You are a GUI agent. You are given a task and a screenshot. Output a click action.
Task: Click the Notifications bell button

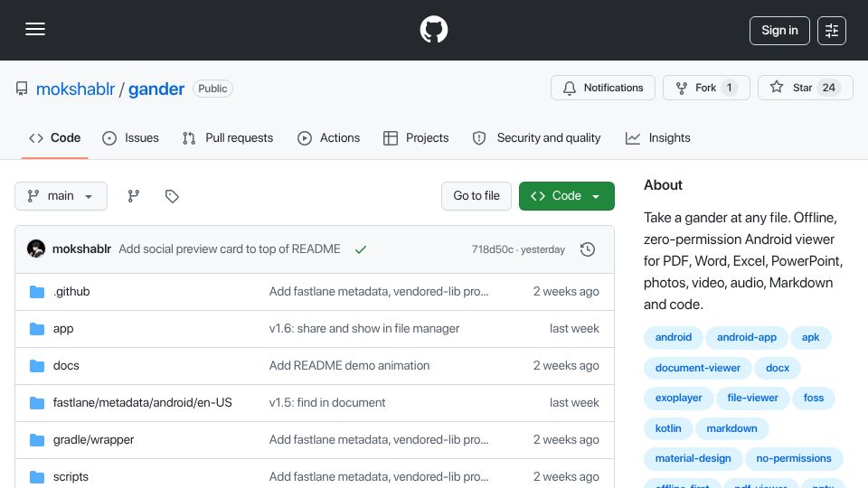coord(603,88)
